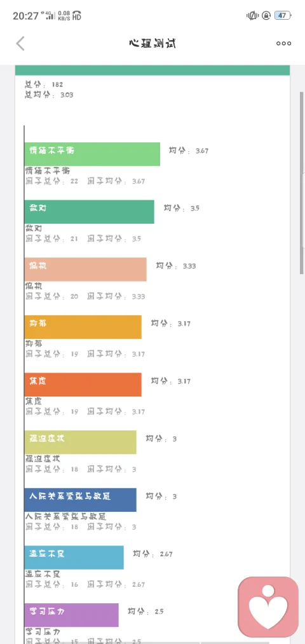Tap the HD call status icon

point(77,16)
